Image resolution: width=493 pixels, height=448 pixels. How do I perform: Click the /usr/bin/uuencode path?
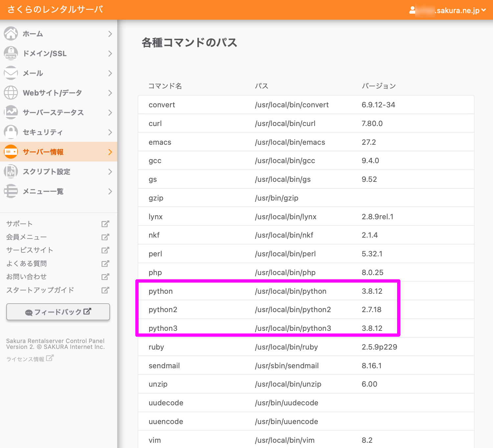[286, 421]
